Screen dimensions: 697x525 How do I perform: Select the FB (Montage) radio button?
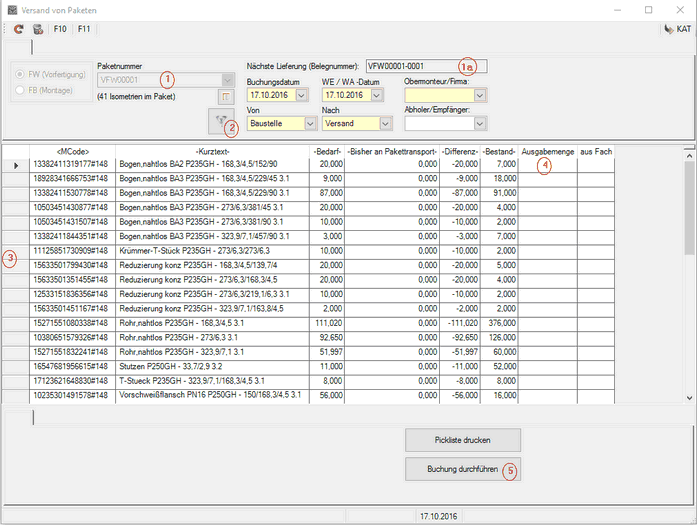click(22, 90)
